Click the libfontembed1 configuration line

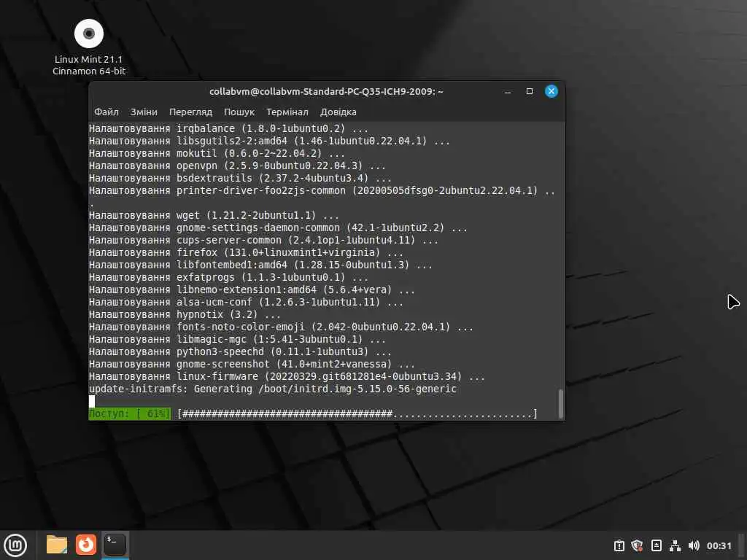click(260, 265)
